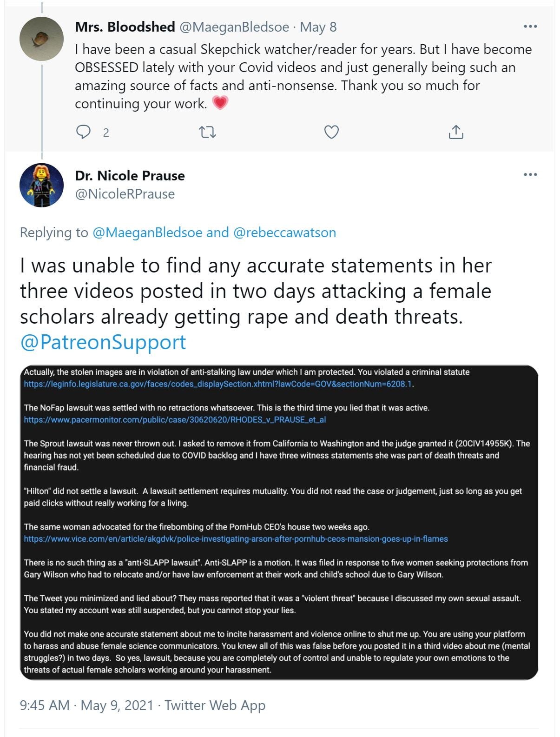Retweet Mrs. Bloodshed's tweet
The image size is (560, 737).
tap(207, 133)
